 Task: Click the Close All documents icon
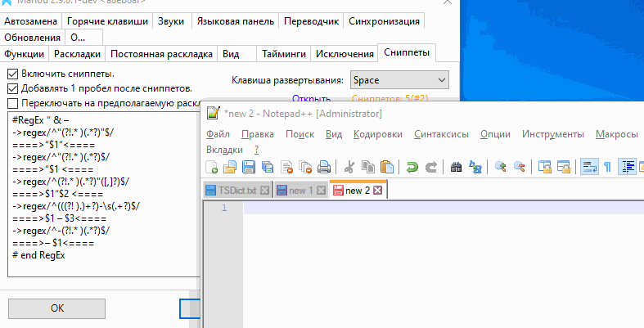[305, 167]
